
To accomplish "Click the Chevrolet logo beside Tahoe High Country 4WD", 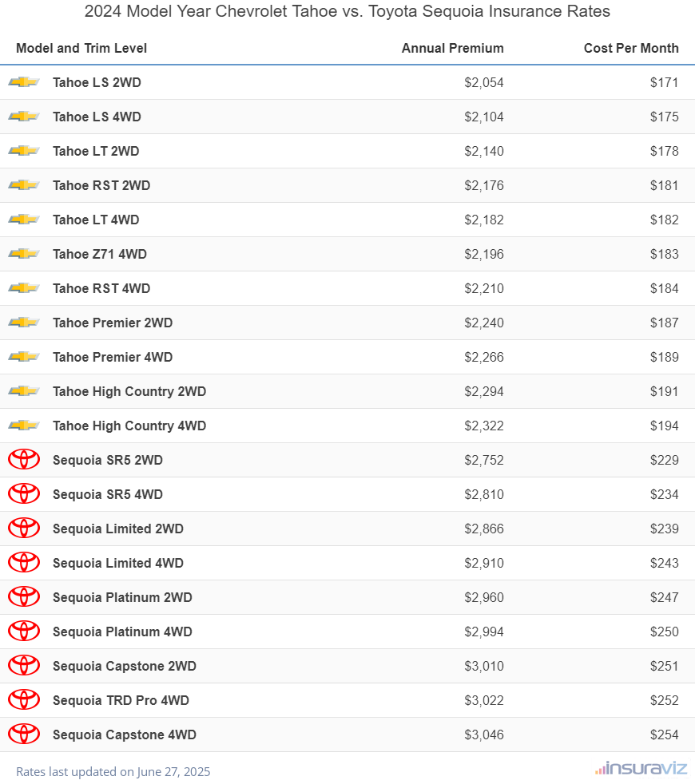I will (x=24, y=426).
